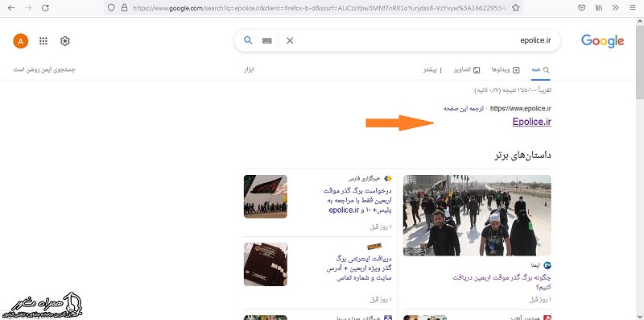Click the Firefox address bar URL
Screen dimensions: 644x320
tap(320, 8)
